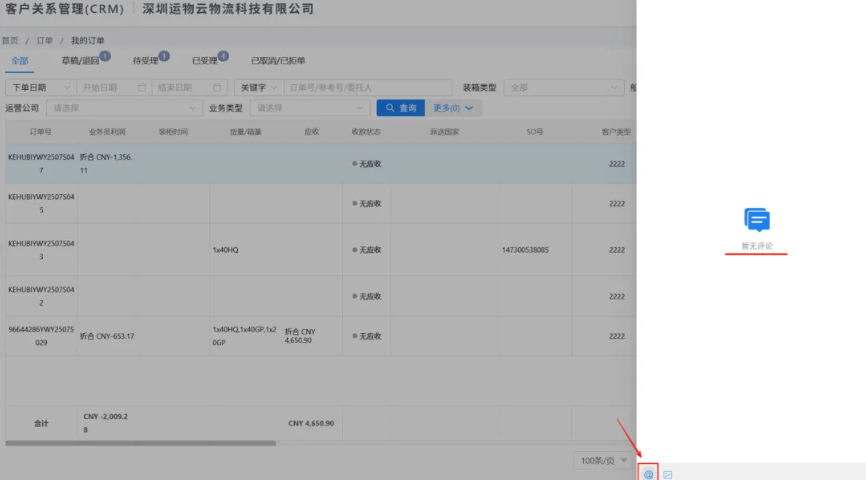
Task: Switch to the 全部 orders tab
Action: coord(20,61)
